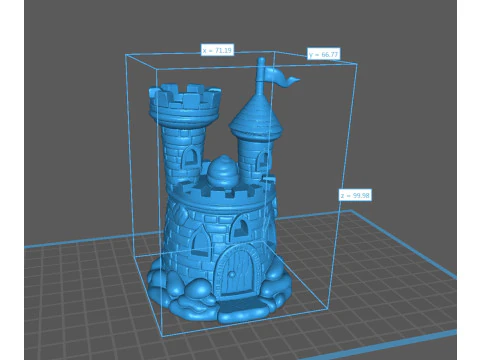
Task: Click the z = 99.98 dimension label
Action: pos(355,195)
